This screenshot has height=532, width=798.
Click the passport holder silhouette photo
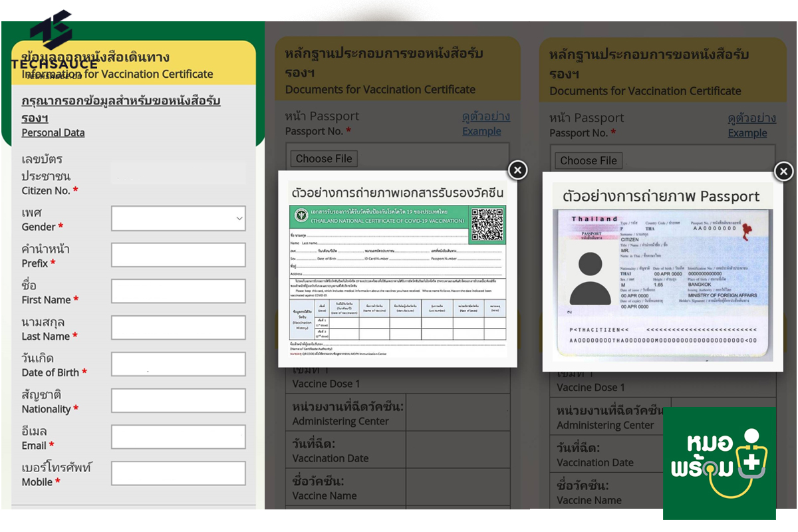pos(591,277)
